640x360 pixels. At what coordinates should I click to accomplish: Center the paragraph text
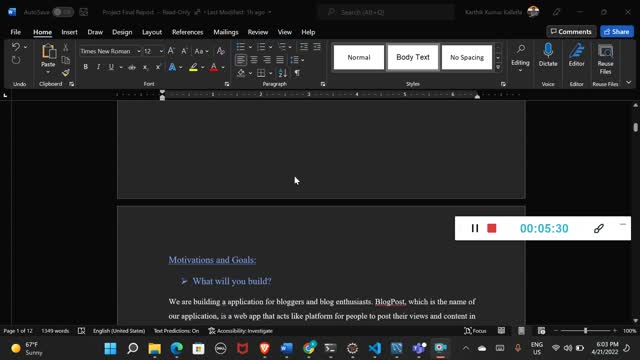[254, 60]
